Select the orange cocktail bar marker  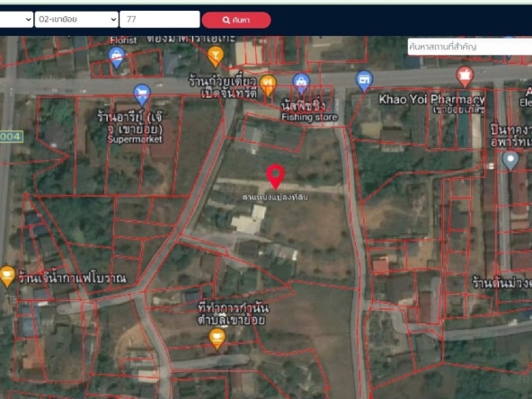(216, 57)
